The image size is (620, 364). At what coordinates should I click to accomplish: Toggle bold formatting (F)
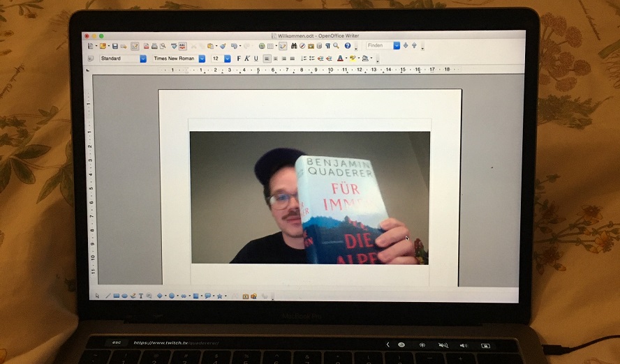coord(239,59)
